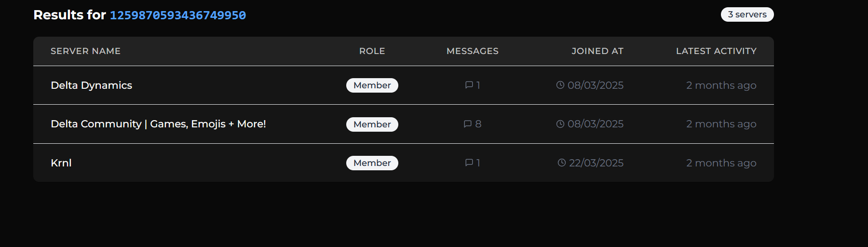Click the clock icon beside Delta Community join date

[560, 124]
